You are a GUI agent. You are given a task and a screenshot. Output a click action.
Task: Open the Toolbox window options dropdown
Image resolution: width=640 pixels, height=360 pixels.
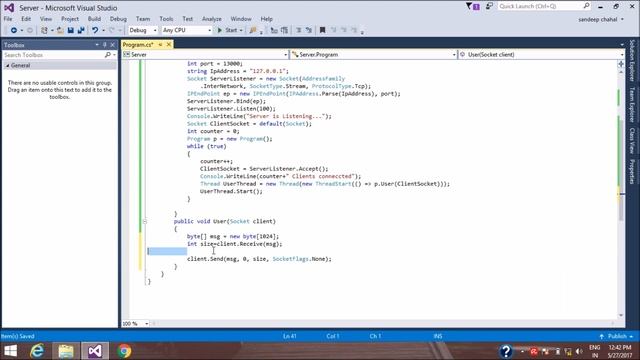pos(97,45)
